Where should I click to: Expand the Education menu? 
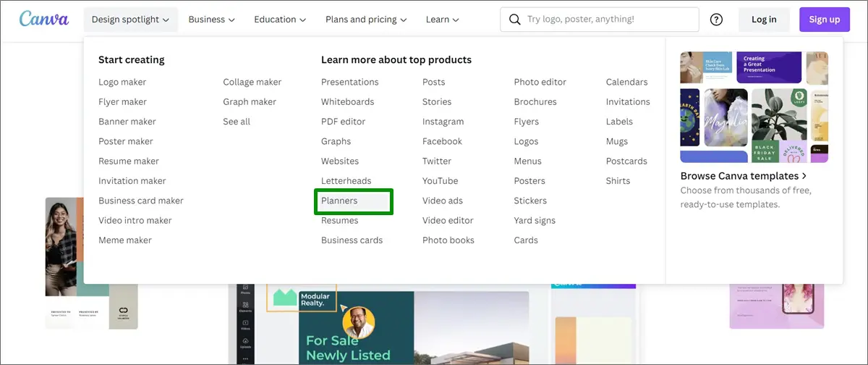[280, 20]
